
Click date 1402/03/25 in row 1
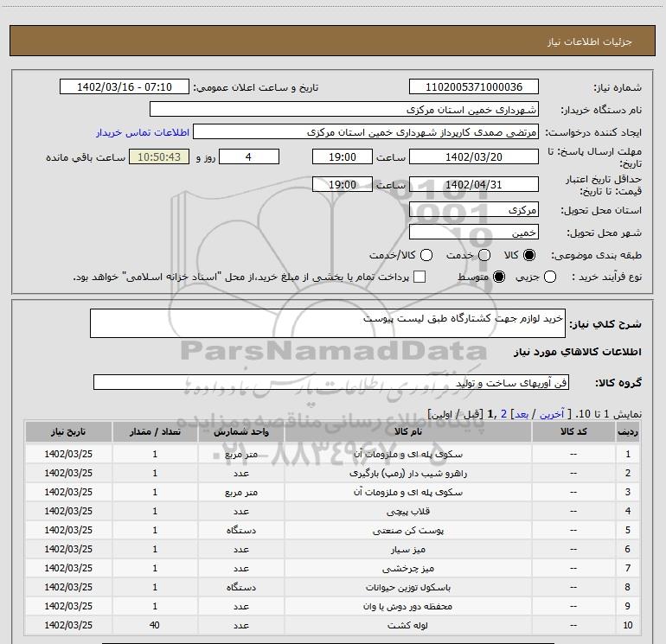pyautogui.click(x=68, y=454)
